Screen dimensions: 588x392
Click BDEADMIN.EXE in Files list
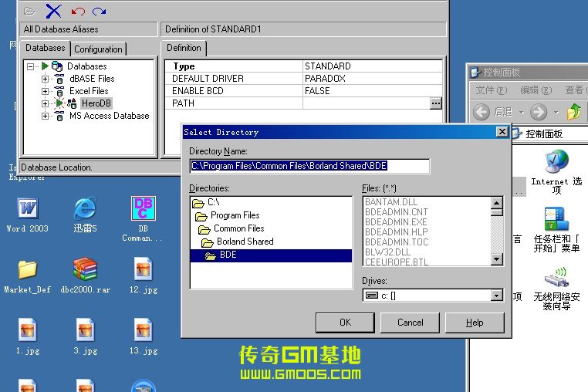pyautogui.click(x=396, y=222)
